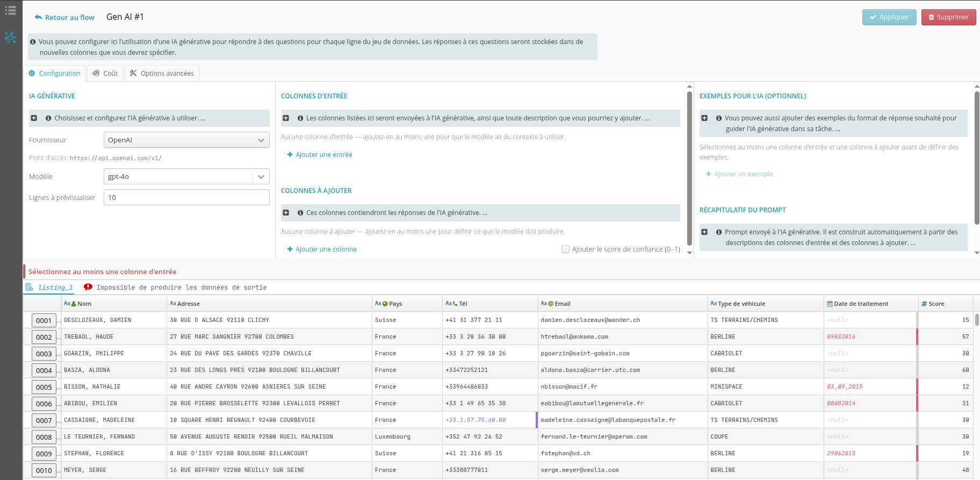
Task: Open the Modèle gpt-4o dropdown arrow
Action: [x=261, y=176]
